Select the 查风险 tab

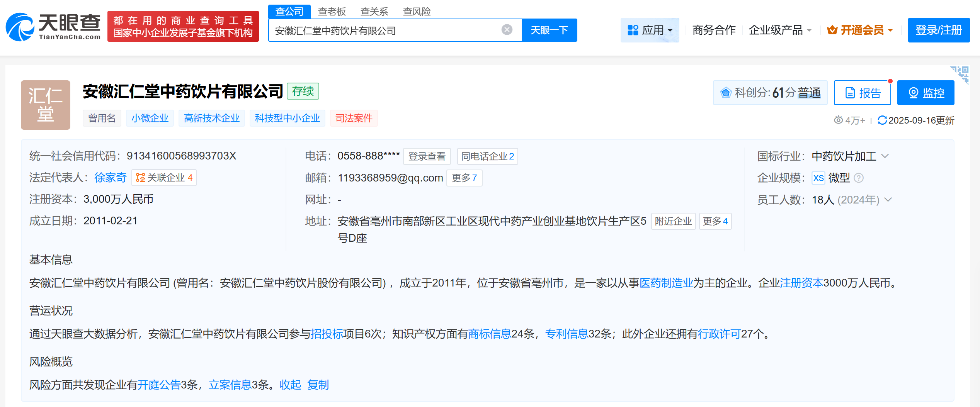tap(417, 12)
